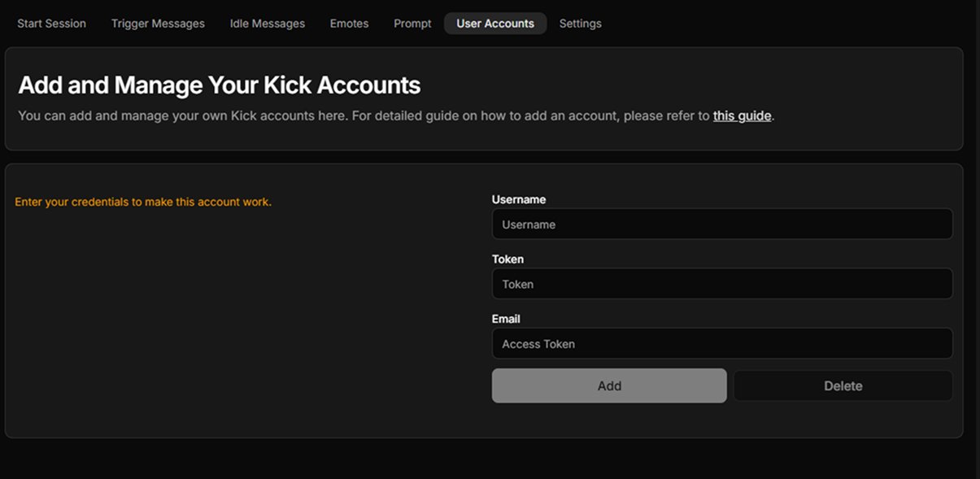Switch to the Trigger Messages tab

tap(158, 24)
